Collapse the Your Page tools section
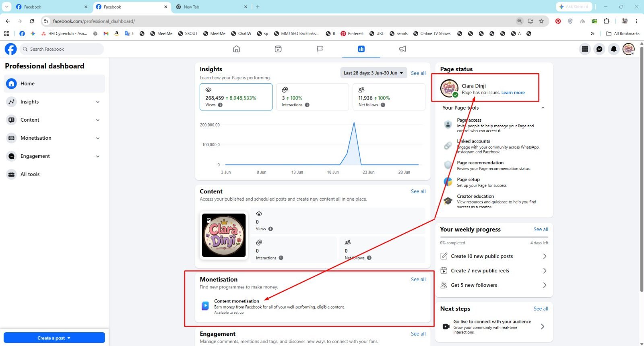Screen dimensions: 644x346 543,108
